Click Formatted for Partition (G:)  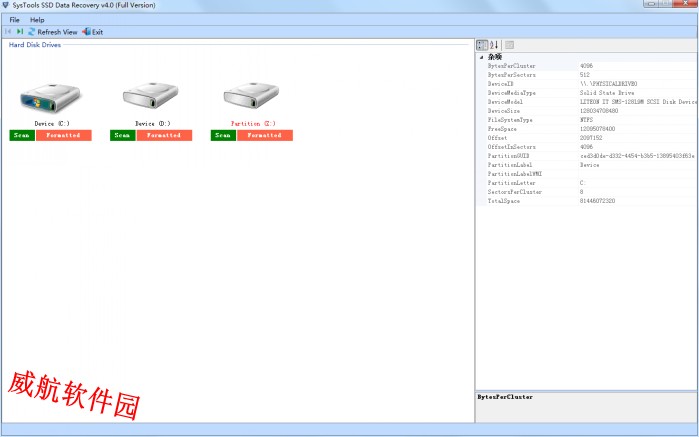[265, 135]
